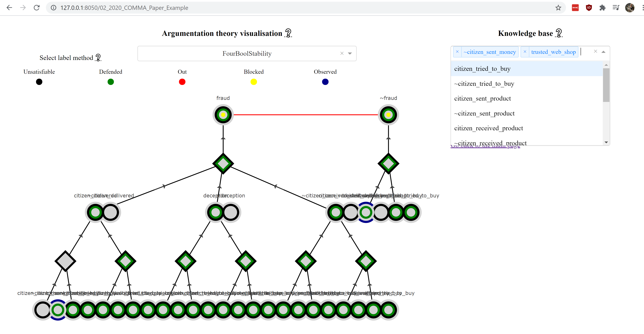Choose ~citizen_tried_to_buy option
Image resolution: width=644 pixels, height=334 pixels.
527,84
